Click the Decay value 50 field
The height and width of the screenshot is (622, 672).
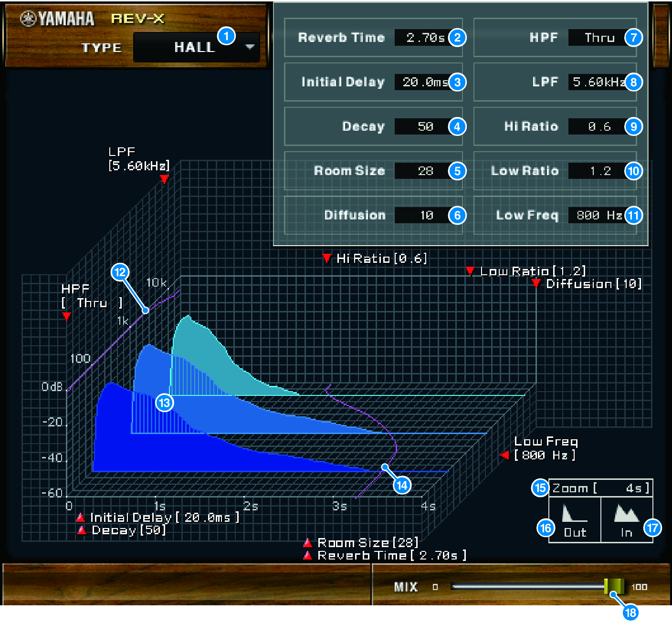(x=422, y=126)
